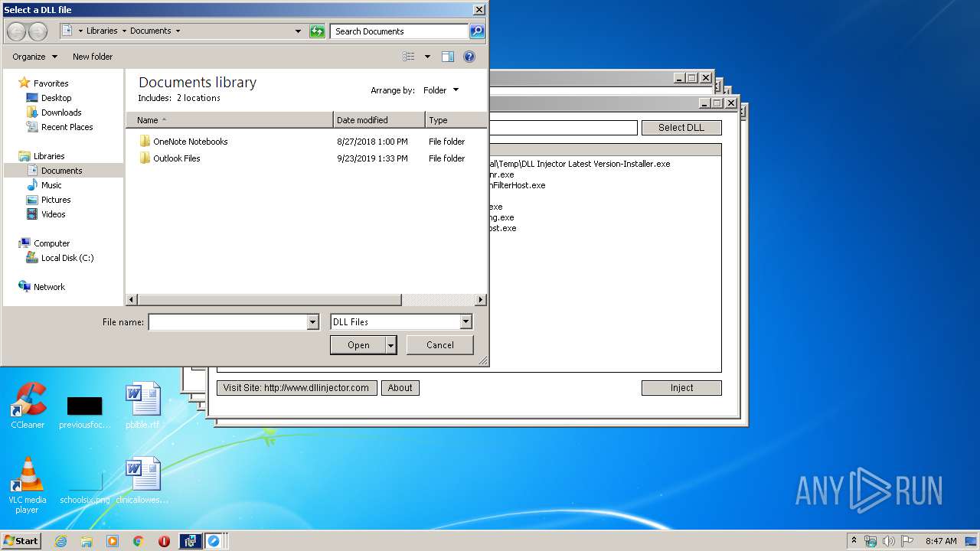Select Network in the sidebar
Screen dimensions: 980x551
[x=49, y=287]
